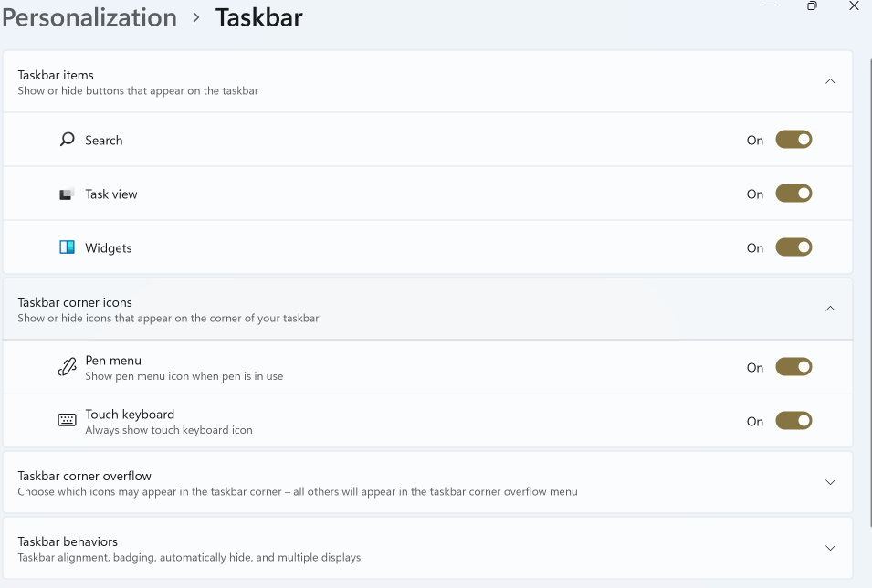This screenshot has width=872, height=588.
Task: Click the collapse chevron for Taskbar items
Action: (830, 81)
